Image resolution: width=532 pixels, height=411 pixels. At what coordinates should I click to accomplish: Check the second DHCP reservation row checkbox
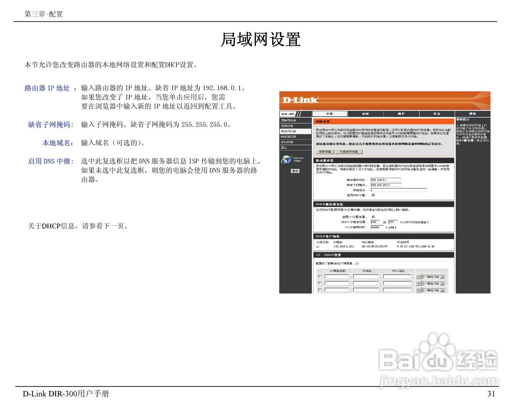(320, 283)
